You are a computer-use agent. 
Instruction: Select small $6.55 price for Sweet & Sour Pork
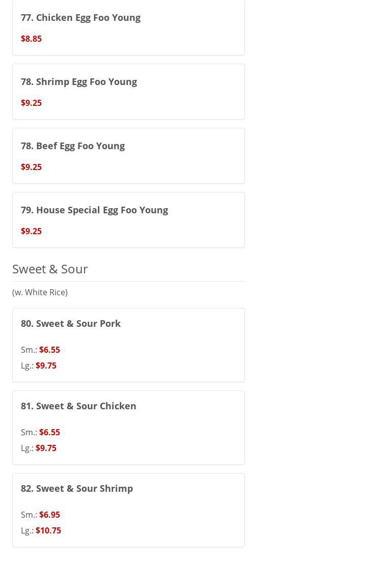pyautogui.click(x=49, y=350)
